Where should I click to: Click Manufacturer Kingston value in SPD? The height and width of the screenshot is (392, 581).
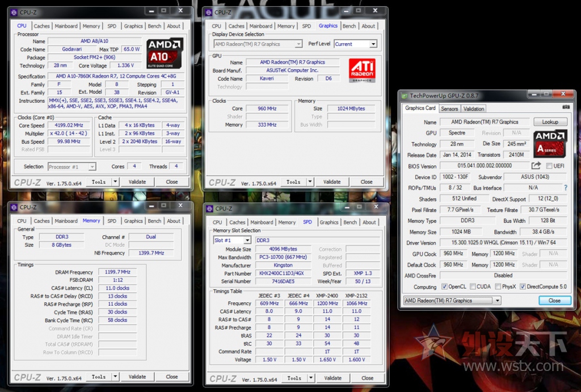point(283,265)
